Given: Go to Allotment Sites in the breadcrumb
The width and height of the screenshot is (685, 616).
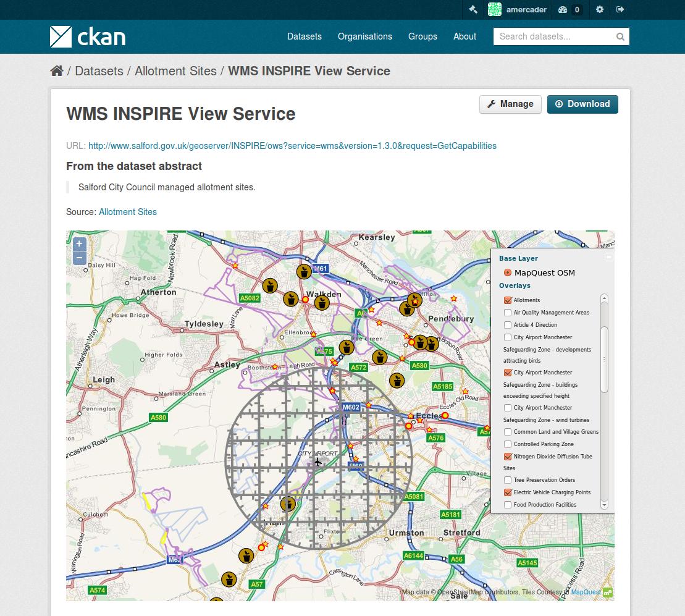Looking at the screenshot, I should (x=175, y=71).
